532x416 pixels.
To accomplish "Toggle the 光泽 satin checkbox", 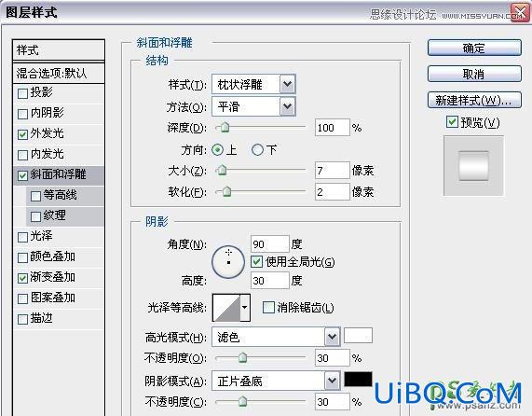I will [x=22, y=237].
